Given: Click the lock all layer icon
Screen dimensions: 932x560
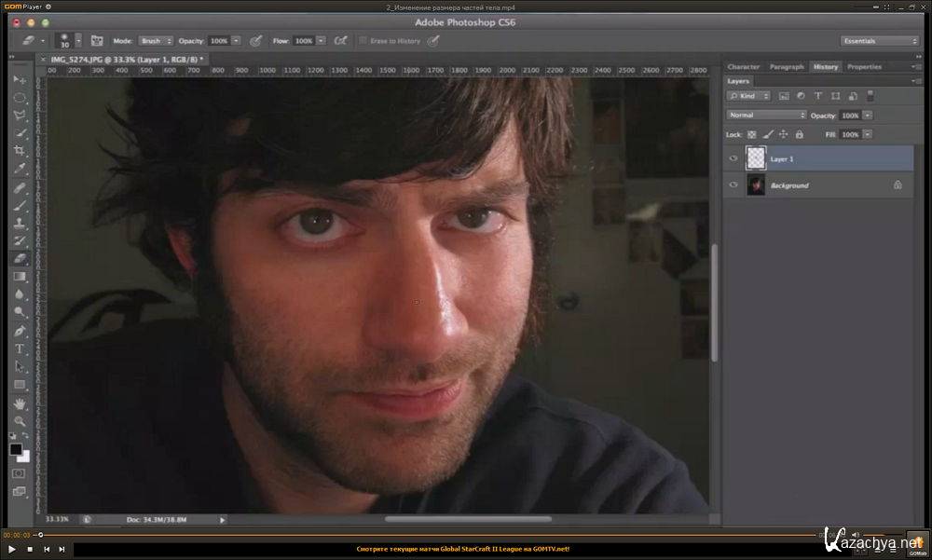Looking at the screenshot, I should coord(799,135).
